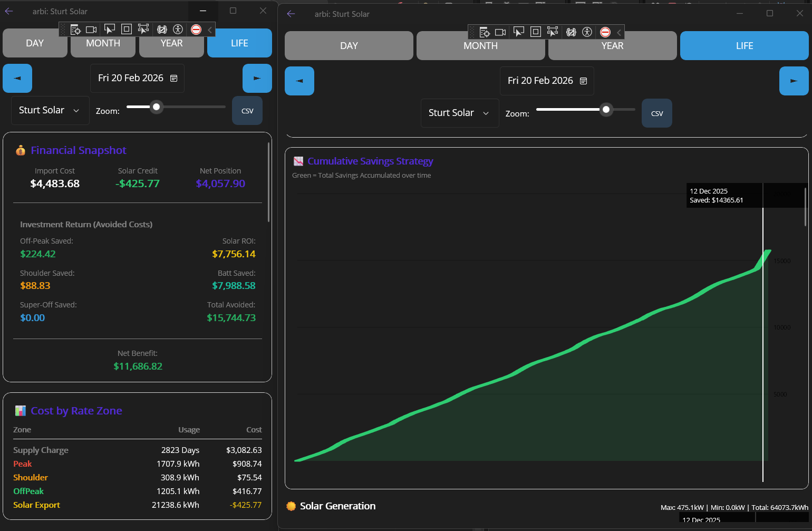Viewport: 812px width, 531px height.
Task: Go to previous period in Financial Snapshot window
Action: click(17, 78)
